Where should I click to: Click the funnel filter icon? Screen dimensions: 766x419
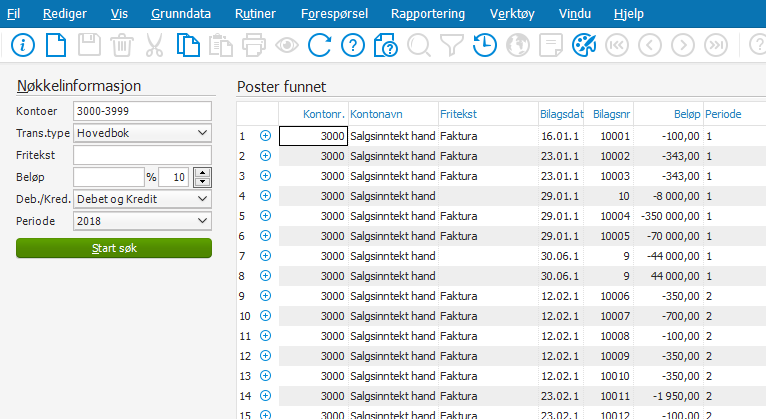(x=452, y=45)
